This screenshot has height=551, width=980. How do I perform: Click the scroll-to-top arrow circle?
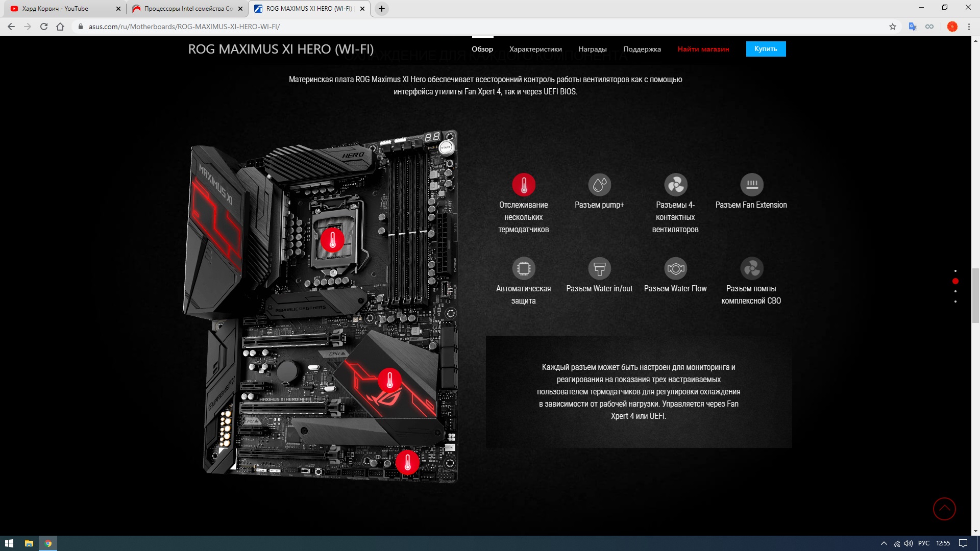(x=944, y=509)
